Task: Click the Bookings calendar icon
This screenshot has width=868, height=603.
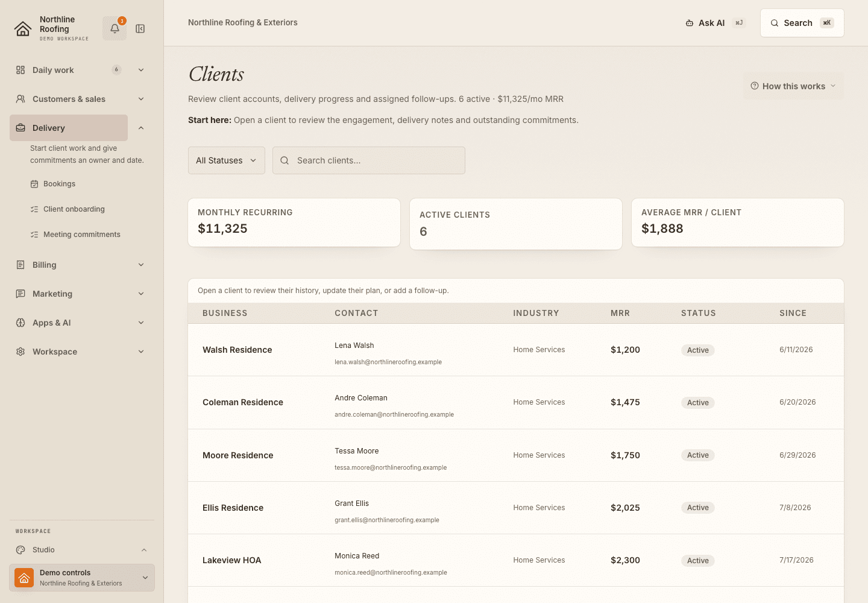Action: pos(34,184)
